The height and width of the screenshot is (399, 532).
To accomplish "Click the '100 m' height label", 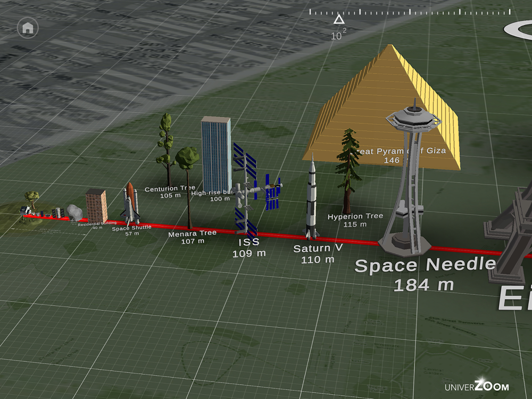I will coord(220,199).
